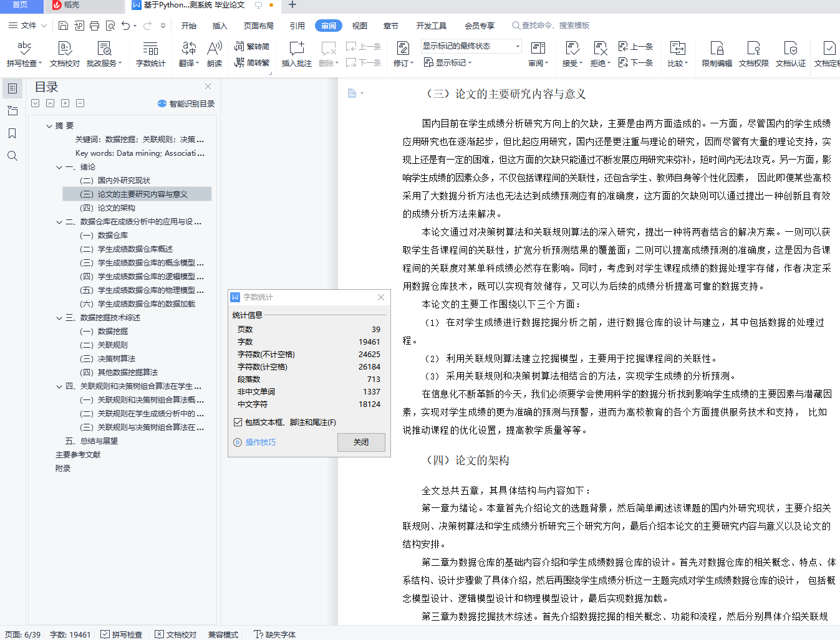The height and width of the screenshot is (640, 840).
Task: Collapse the 摘 要 outline node
Action: point(49,126)
